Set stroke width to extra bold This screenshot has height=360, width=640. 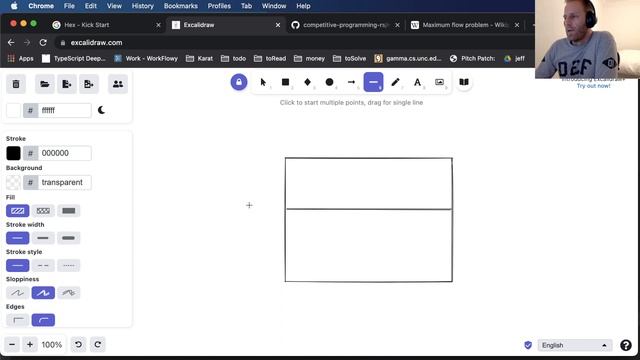(x=69, y=238)
